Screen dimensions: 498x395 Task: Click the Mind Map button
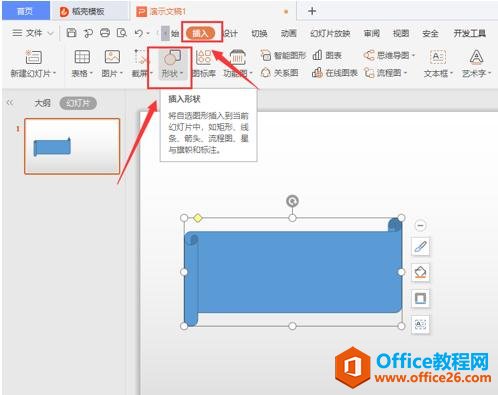387,55
